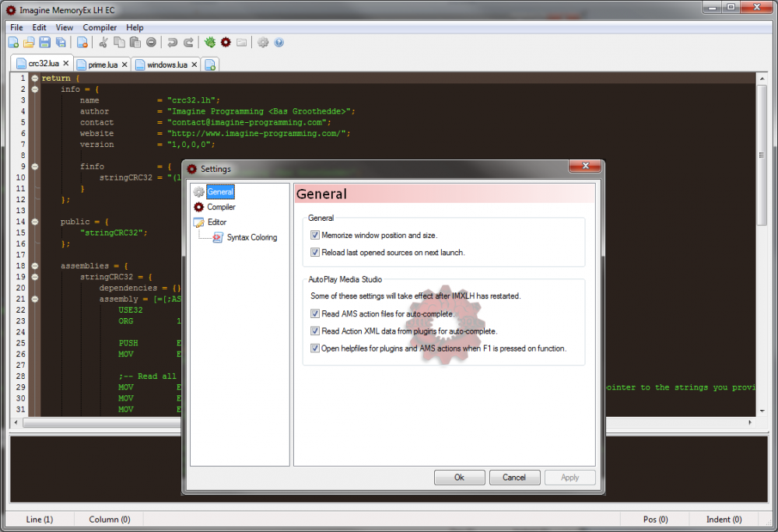Click the grey folder toolbar icon
The width and height of the screenshot is (778, 532).
(x=242, y=43)
